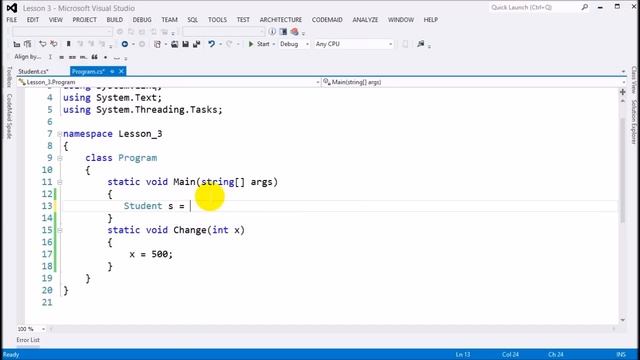
Task: Click the New Project icon
Action: (158, 44)
